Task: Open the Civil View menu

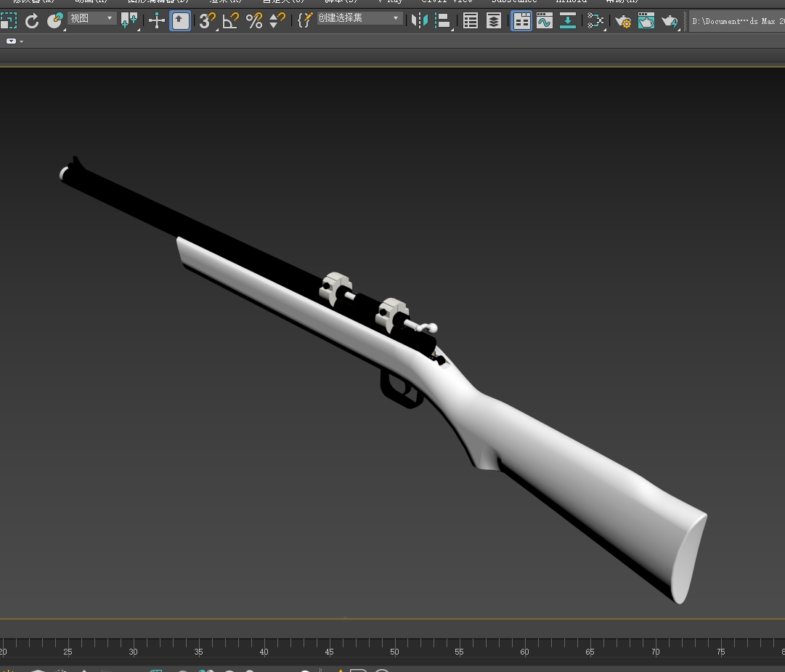Action: (x=447, y=1)
